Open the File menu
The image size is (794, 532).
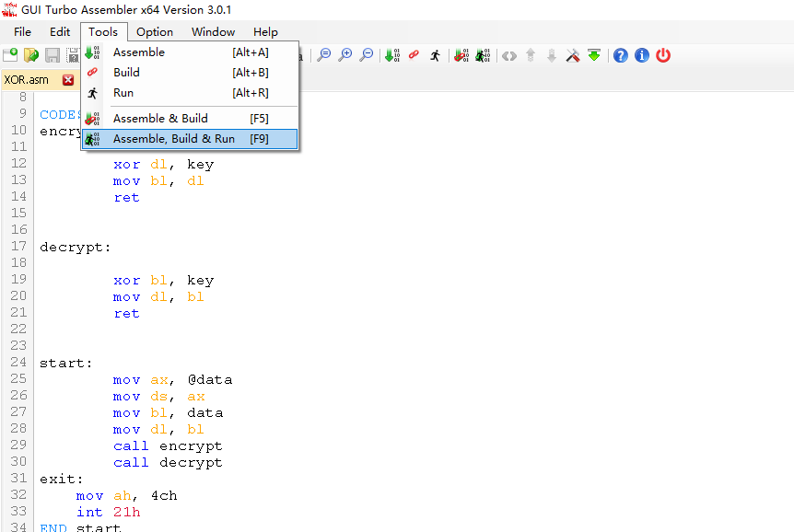click(x=22, y=32)
